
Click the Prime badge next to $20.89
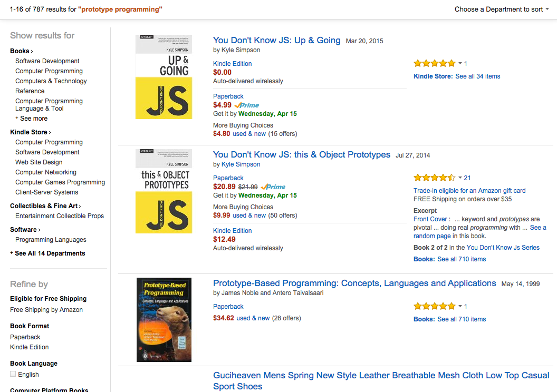[x=273, y=187]
